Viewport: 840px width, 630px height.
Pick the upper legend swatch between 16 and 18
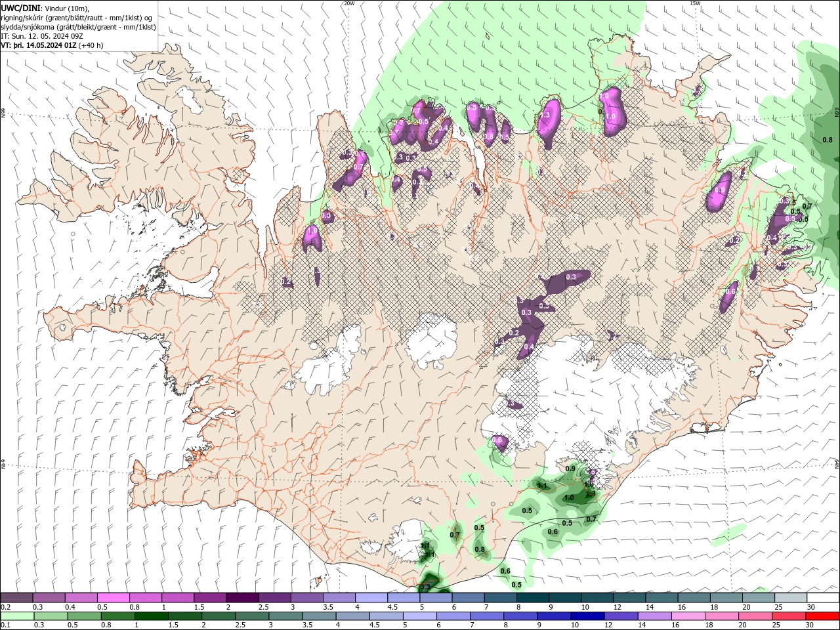tap(694, 598)
